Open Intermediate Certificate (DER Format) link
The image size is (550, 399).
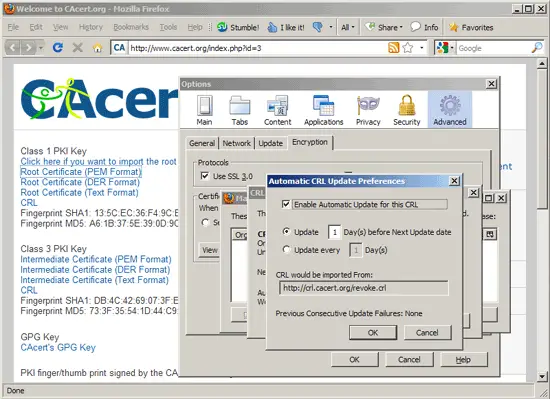tap(95, 270)
